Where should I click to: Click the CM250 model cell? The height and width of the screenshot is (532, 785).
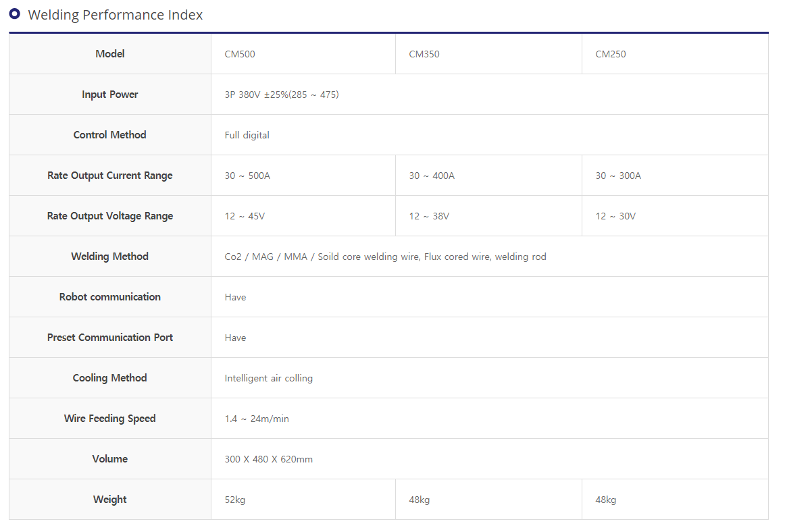[x=675, y=54]
